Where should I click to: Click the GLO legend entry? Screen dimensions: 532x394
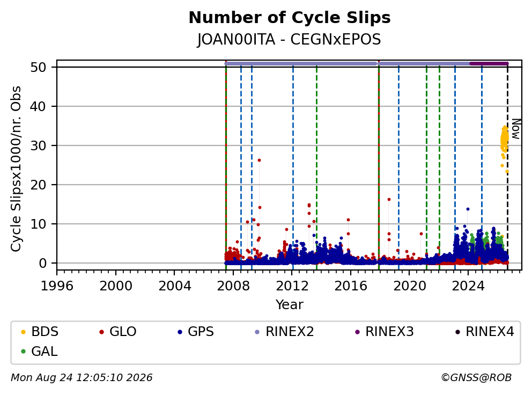[x=118, y=332]
